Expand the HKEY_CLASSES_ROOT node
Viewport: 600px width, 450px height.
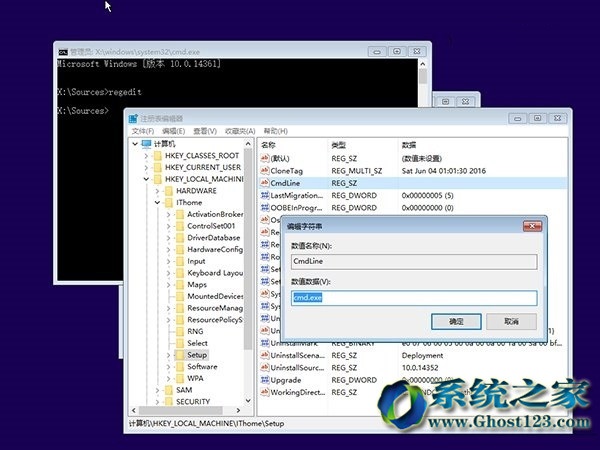click(146, 156)
